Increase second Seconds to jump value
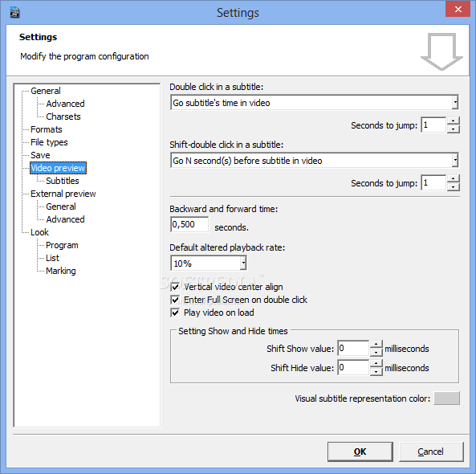 (454, 178)
